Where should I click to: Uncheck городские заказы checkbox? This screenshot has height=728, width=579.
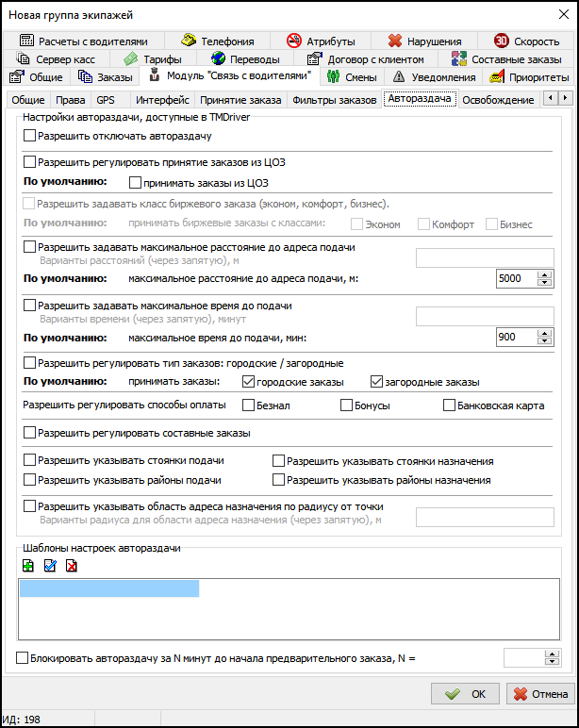(249, 382)
